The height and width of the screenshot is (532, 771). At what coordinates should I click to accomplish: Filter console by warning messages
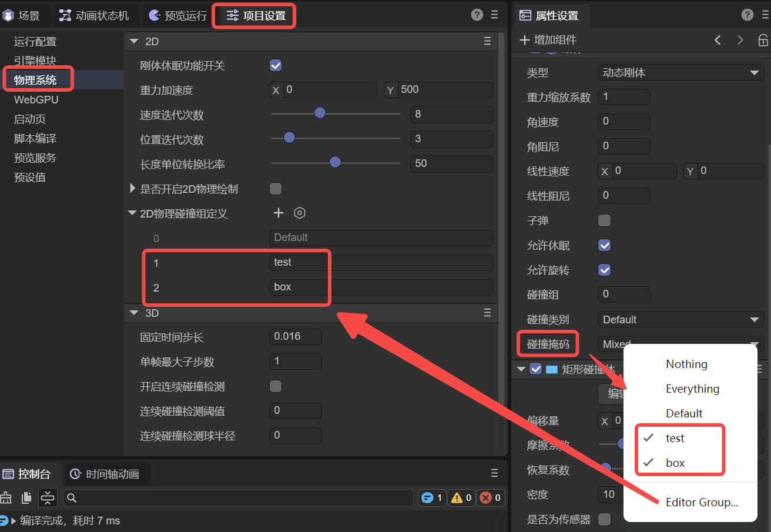[x=461, y=498]
